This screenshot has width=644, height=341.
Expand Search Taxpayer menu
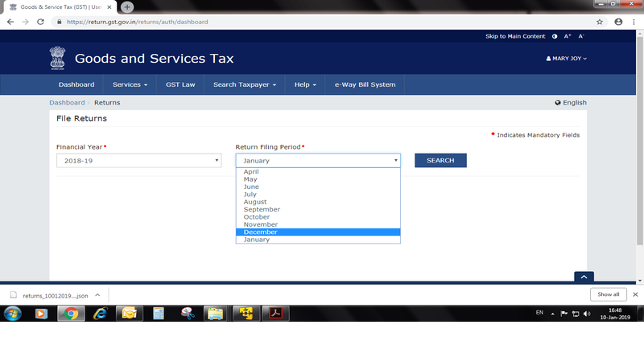(x=245, y=84)
